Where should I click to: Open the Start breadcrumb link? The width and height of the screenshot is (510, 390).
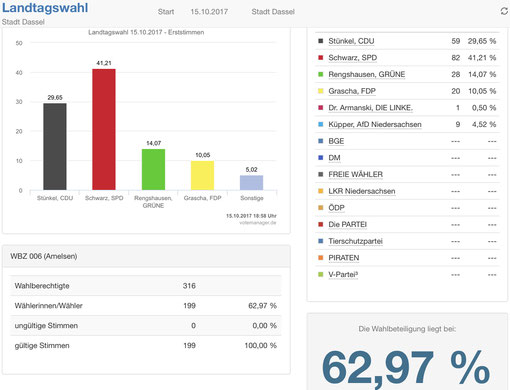(x=166, y=12)
